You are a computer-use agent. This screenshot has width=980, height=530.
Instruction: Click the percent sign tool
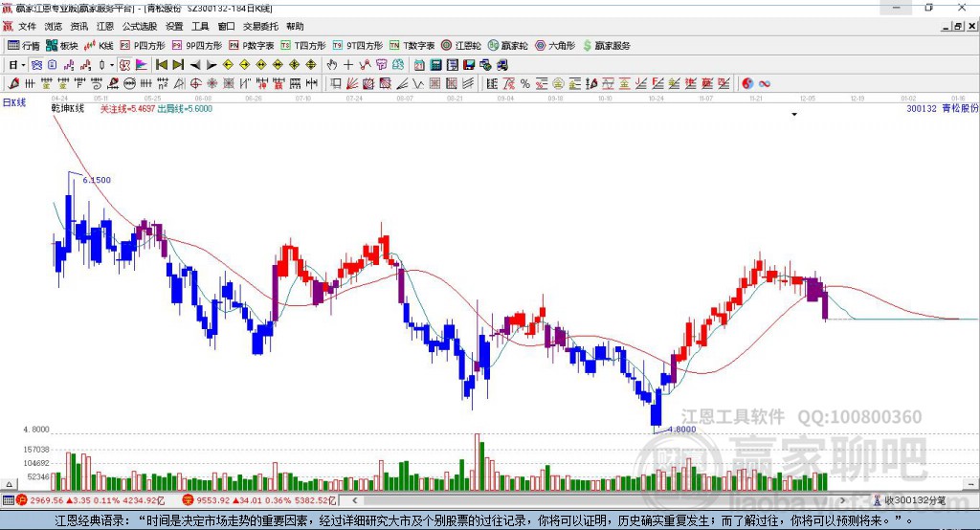(x=525, y=84)
